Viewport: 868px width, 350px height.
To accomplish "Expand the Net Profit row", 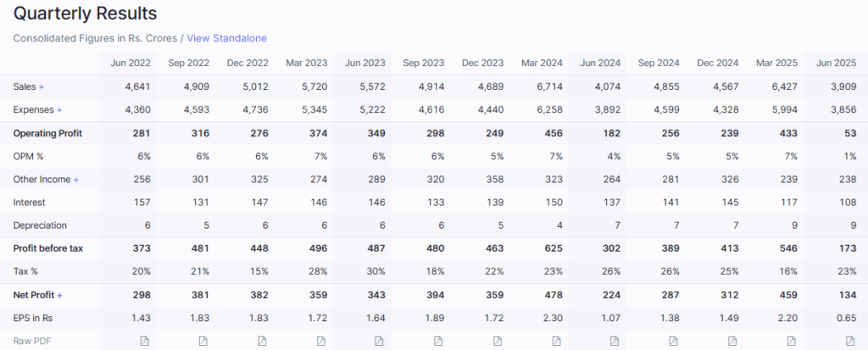I will tap(59, 295).
